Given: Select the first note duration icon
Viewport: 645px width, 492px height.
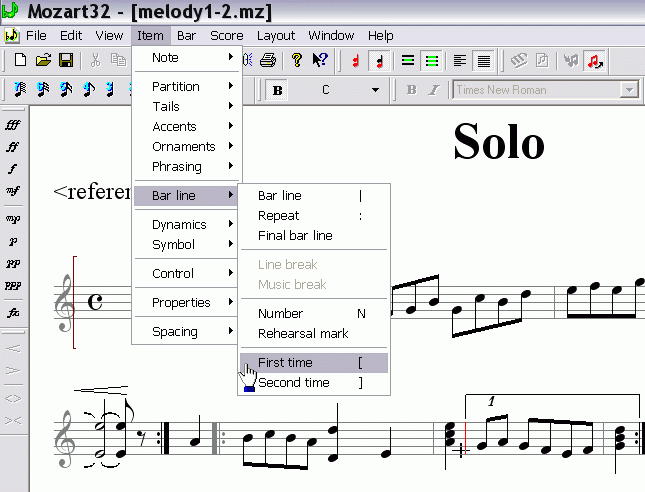Looking at the screenshot, I should click(20, 89).
